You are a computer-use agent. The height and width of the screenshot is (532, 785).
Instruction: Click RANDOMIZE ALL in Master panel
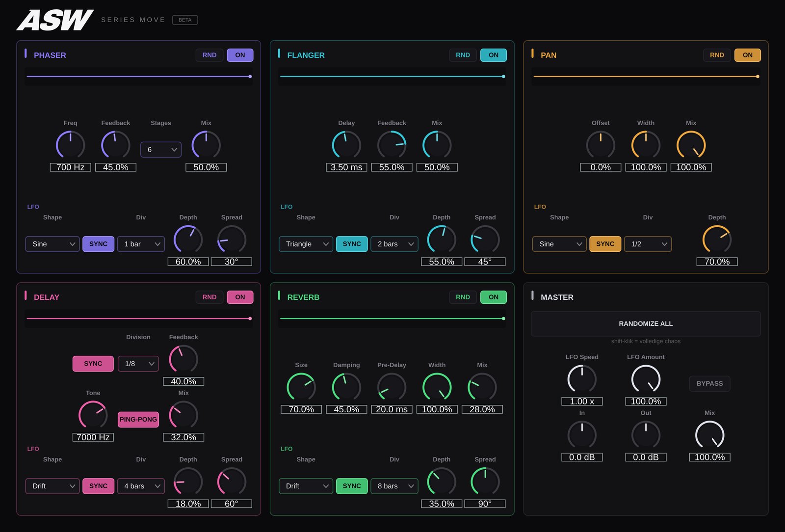pyautogui.click(x=646, y=324)
